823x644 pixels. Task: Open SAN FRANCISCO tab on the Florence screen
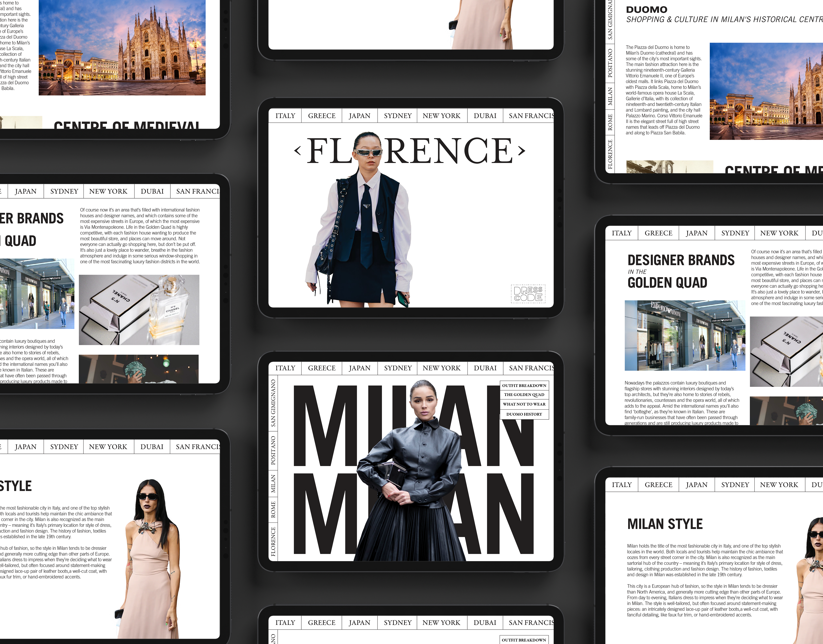(x=529, y=116)
